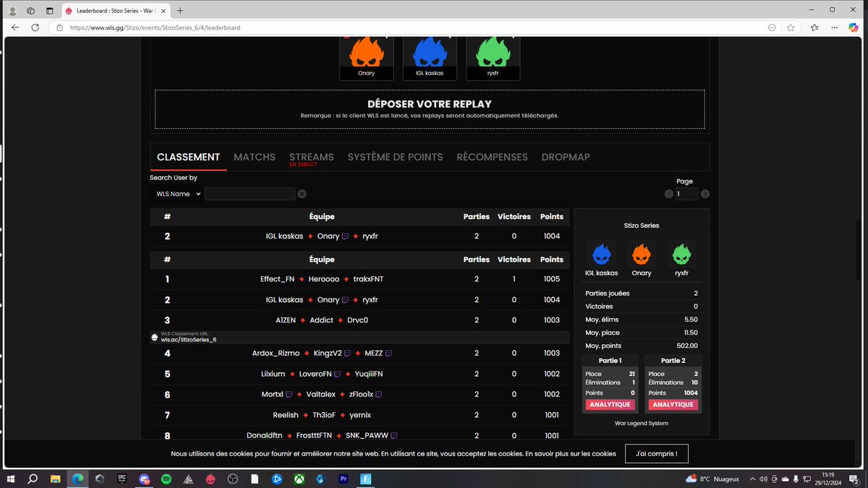The image size is (868, 488).
Task: Show hidden system tray icons chevron
Action: tap(752, 479)
